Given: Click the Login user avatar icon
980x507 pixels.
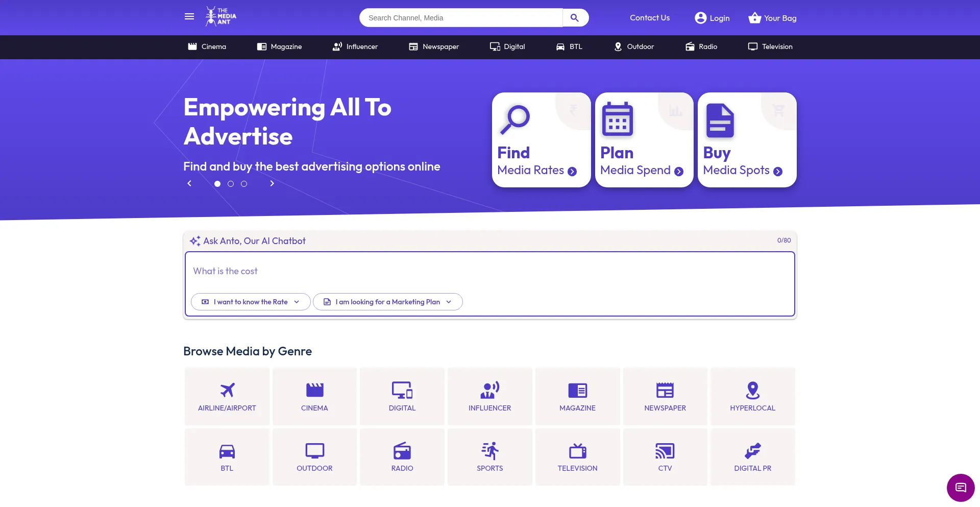Looking at the screenshot, I should tap(700, 18).
